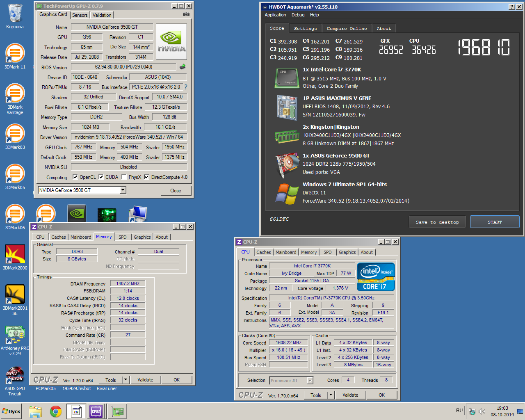This screenshot has width=525, height=420.
Task: Click the NVIDIA logo in GPU-Z
Action: tap(171, 41)
